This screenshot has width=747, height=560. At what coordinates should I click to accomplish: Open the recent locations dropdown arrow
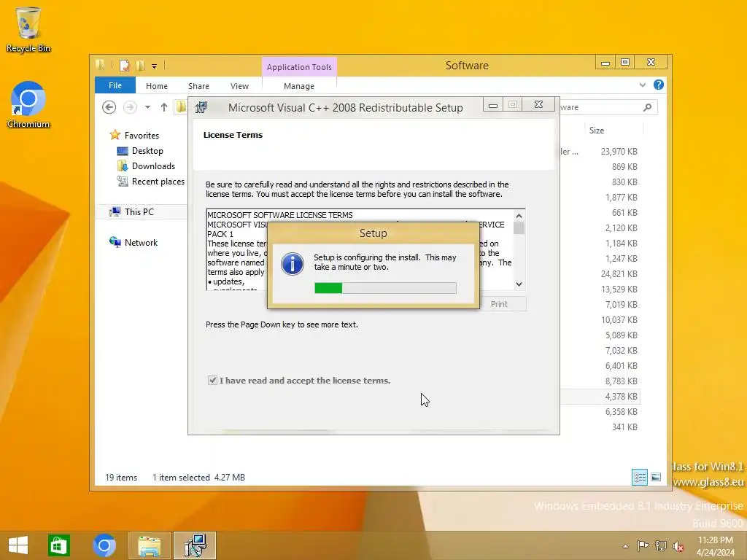pos(147,107)
